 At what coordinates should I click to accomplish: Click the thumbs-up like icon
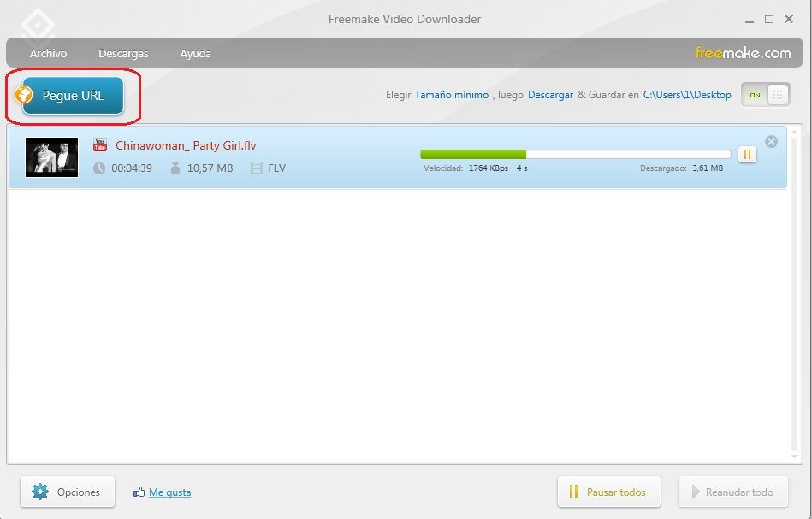click(x=139, y=492)
